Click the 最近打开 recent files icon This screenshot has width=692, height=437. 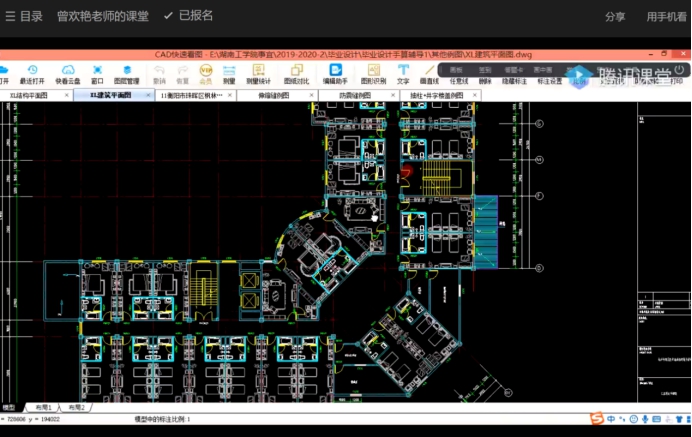click(x=32, y=73)
